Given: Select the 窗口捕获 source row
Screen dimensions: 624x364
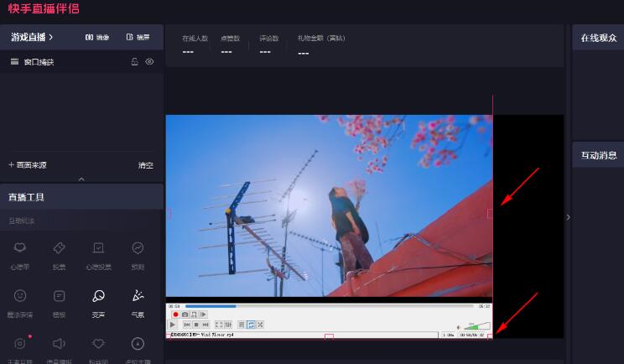Looking at the screenshot, I should (81, 62).
